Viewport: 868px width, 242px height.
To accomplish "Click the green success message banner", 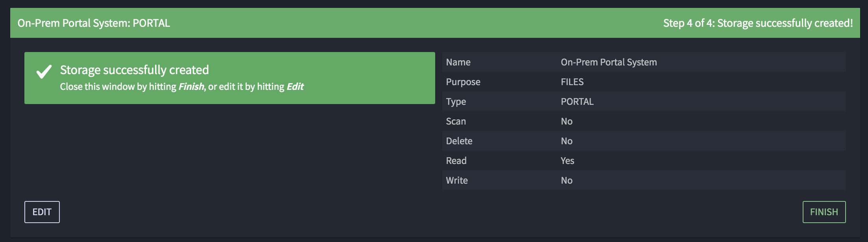I will (x=230, y=78).
